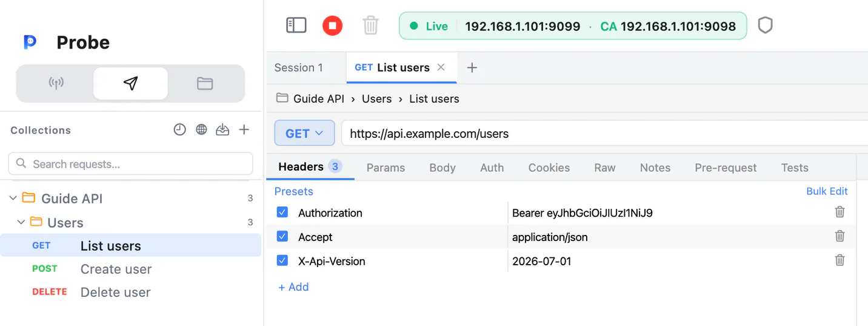Open the Params tab

tap(386, 168)
